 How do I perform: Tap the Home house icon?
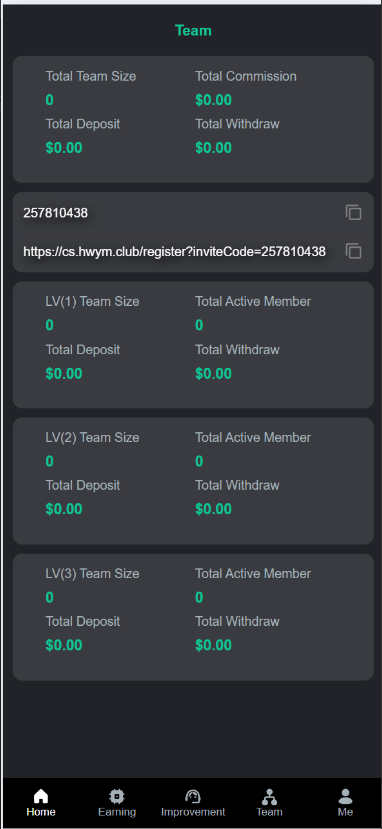(41, 796)
